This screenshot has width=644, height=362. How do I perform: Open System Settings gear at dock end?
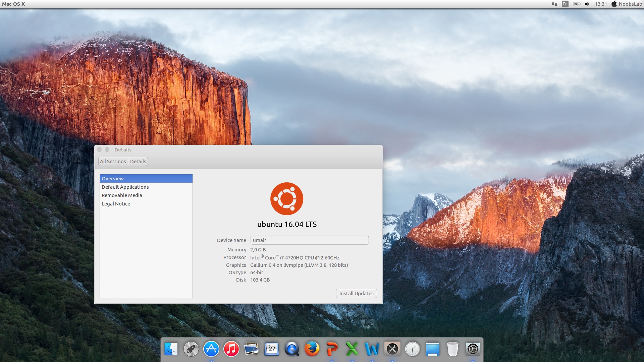(x=473, y=349)
